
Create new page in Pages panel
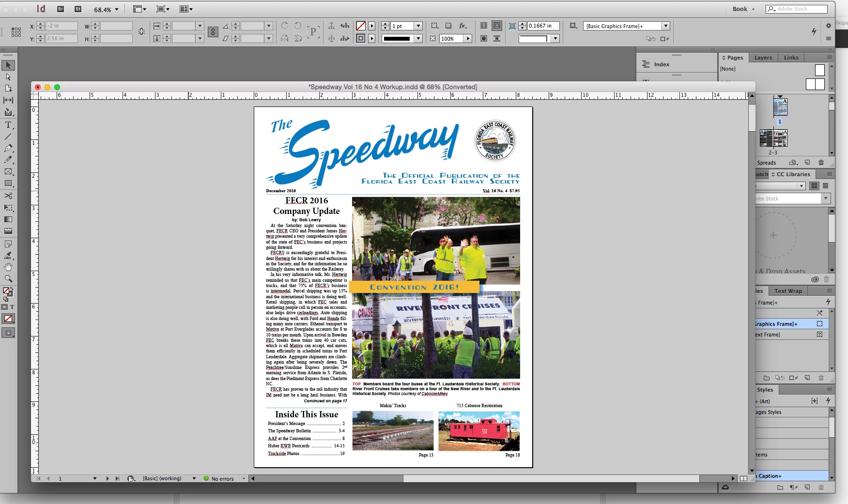point(807,163)
